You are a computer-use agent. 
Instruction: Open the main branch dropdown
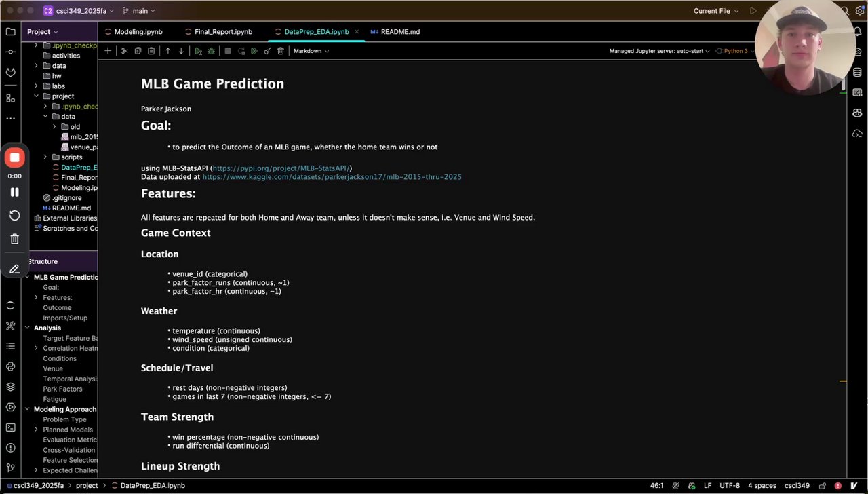[140, 11]
